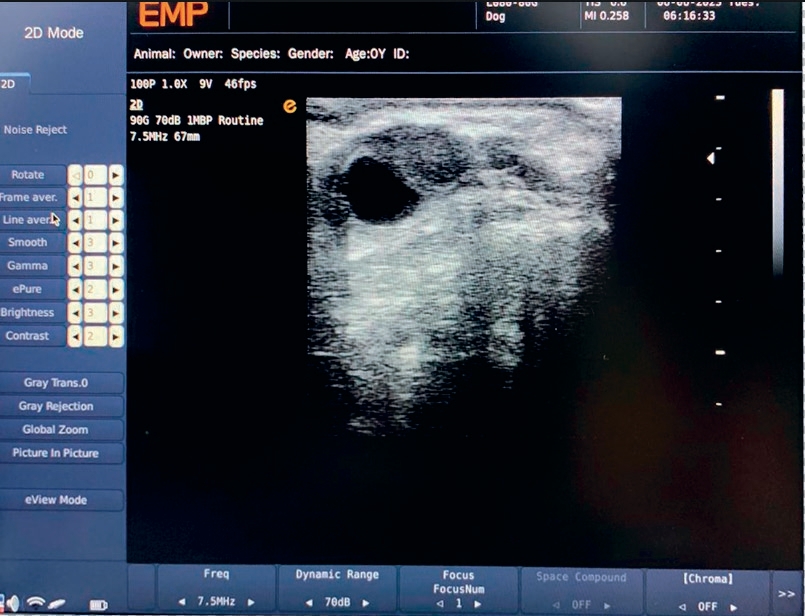Click the orange 'e' probe orientation marker
The width and height of the screenshot is (805, 616).
pyautogui.click(x=290, y=106)
